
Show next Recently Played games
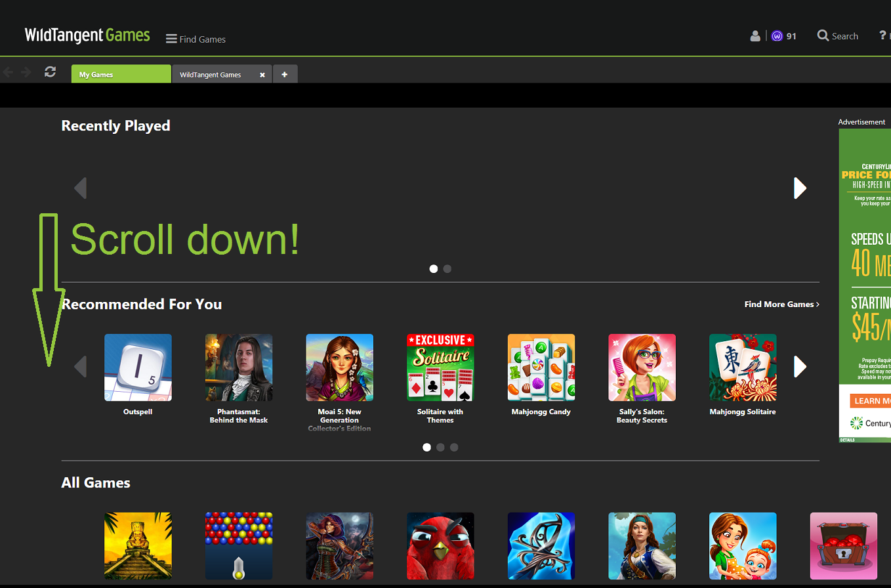(x=800, y=188)
